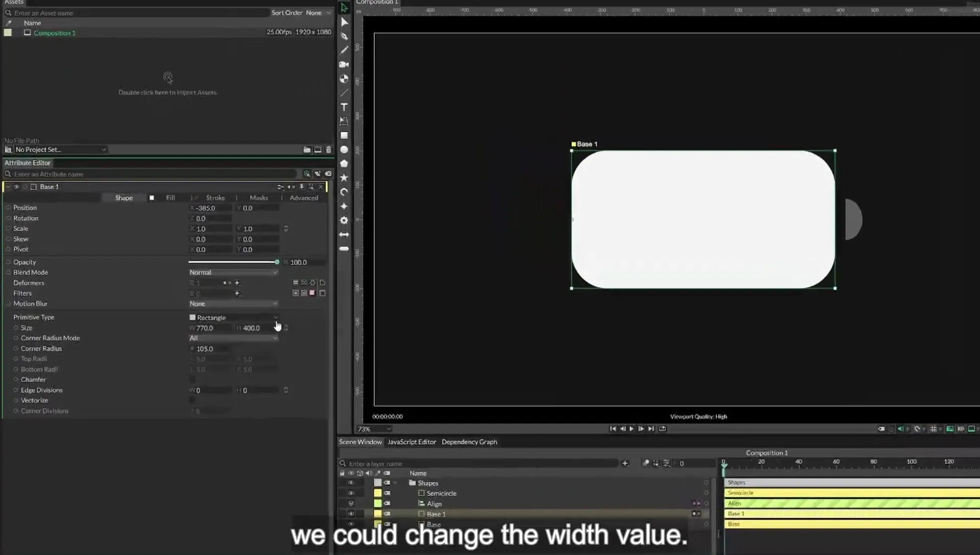Image resolution: width=980 pixels, height=555 pixels.
Task: Select the Capsule shape tool
Action: point(344,249)
